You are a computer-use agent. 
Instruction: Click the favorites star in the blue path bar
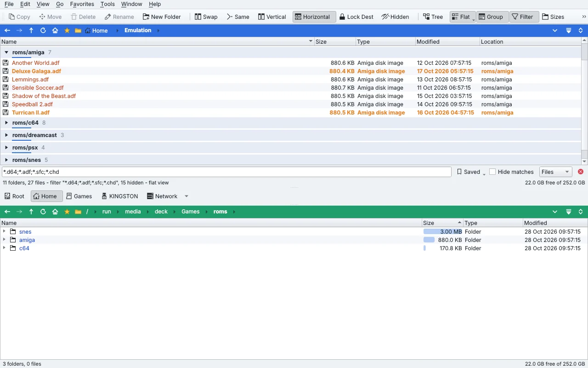[x=67, y=30]
